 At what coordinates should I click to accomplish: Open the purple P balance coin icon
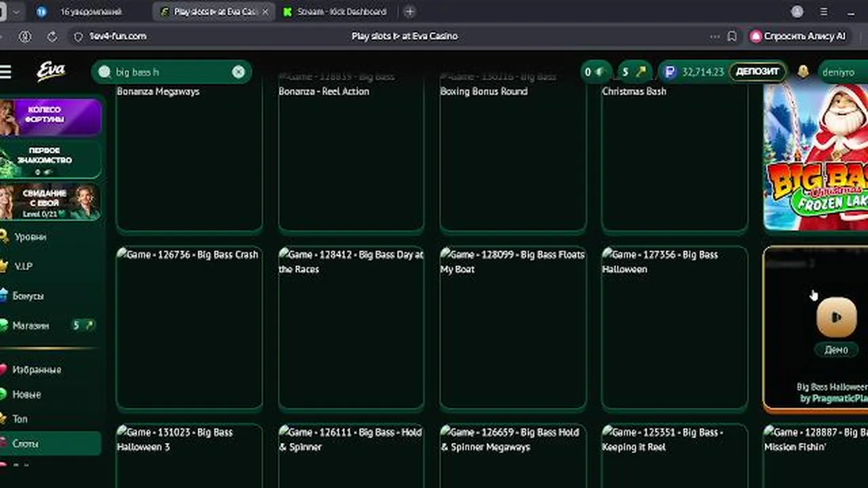670,72
